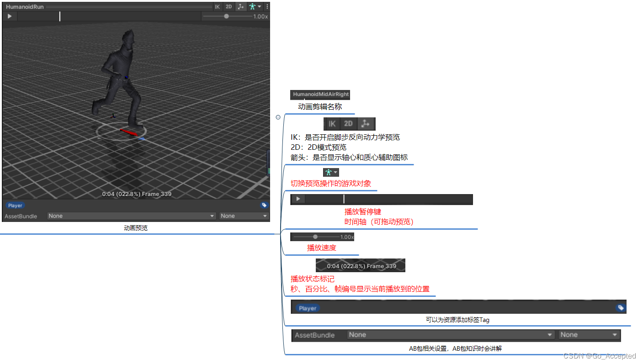The width and height of the screenshot is (643, 364).
Task: Click the blue tag icon under the 3D preview
Action: [264, 206]
